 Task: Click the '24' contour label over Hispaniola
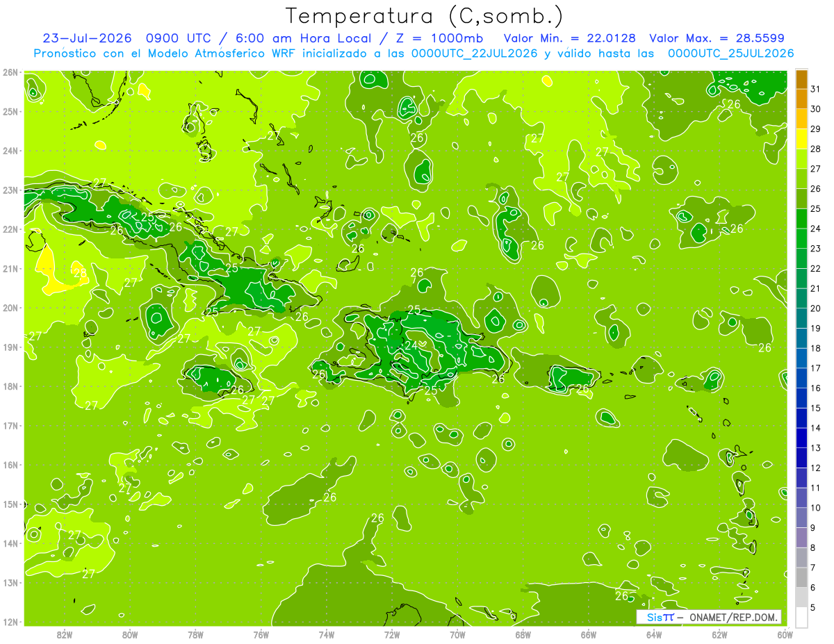pos(411,345)
